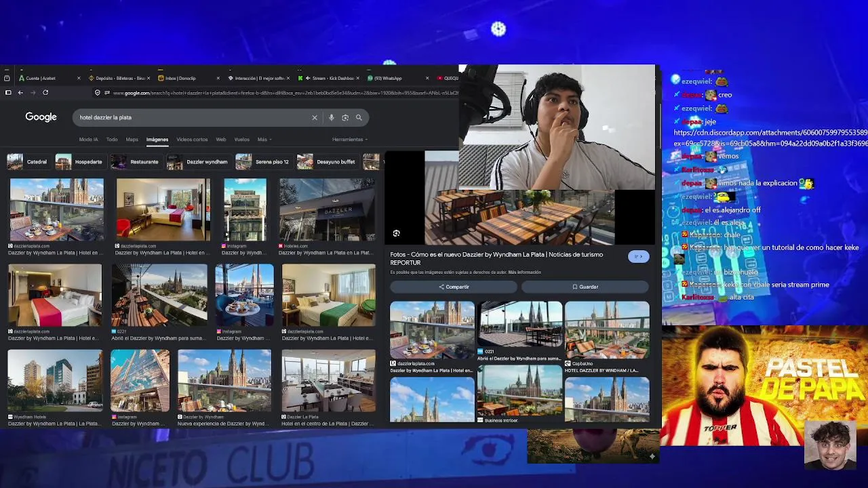Clear the Google search box text
868x488 pixels.
315,117
